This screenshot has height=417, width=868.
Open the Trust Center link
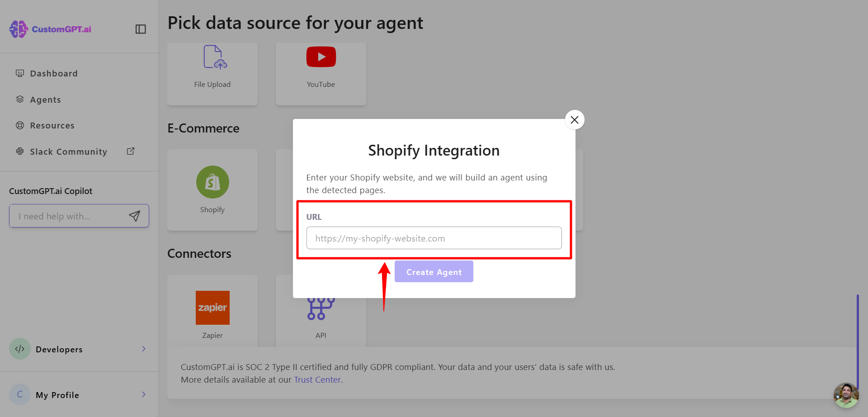(317, 379)
